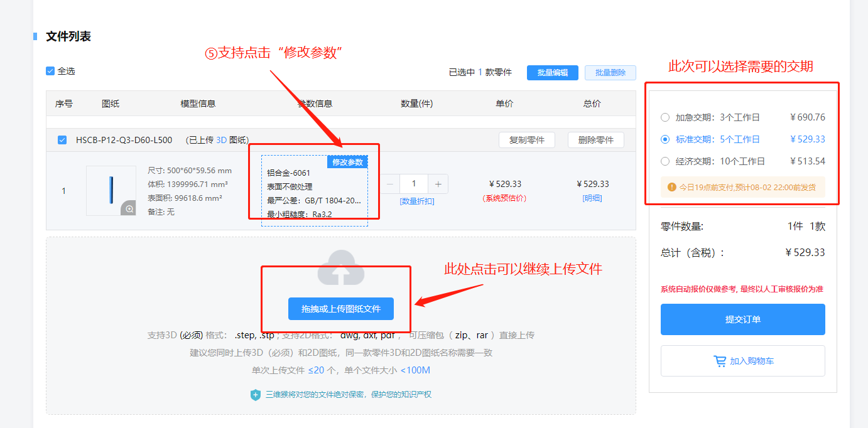
Task: Click the cloud upload icon
Action: 341,269
